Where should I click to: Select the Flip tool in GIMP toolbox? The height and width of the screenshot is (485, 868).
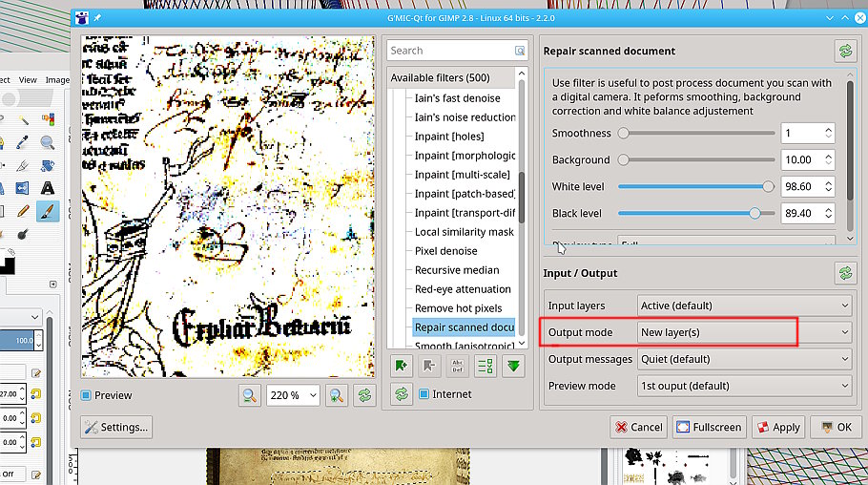[23, 188]
